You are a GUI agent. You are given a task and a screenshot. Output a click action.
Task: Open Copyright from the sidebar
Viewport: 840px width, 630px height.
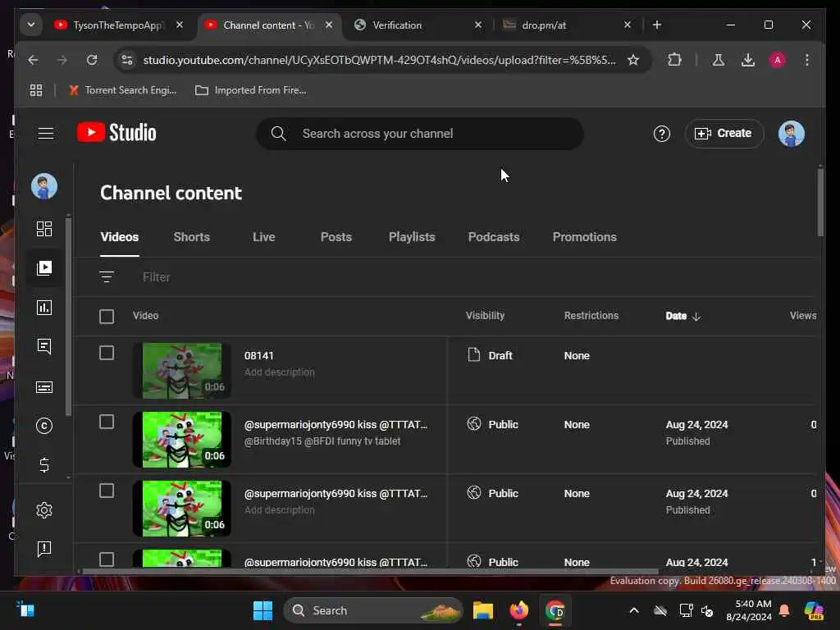click(44, 426)
